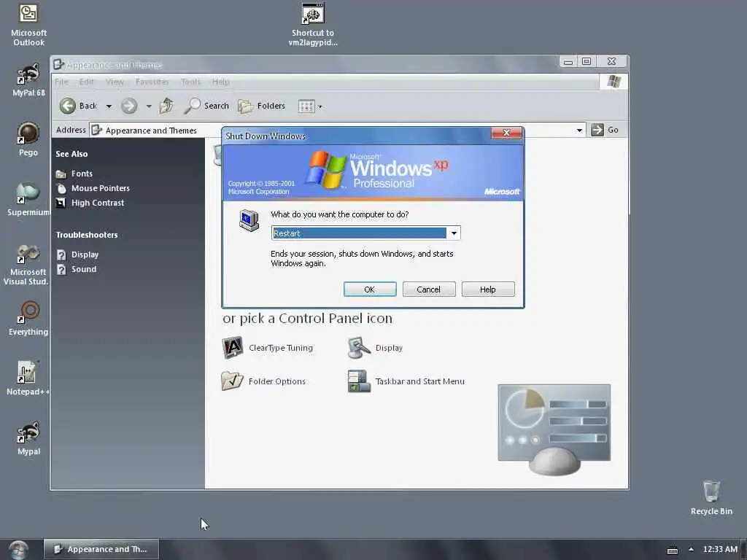Open ClearType Tuning control panel icon
The width and height of the screenshot is (747, 560).
(x=267, y=348)
